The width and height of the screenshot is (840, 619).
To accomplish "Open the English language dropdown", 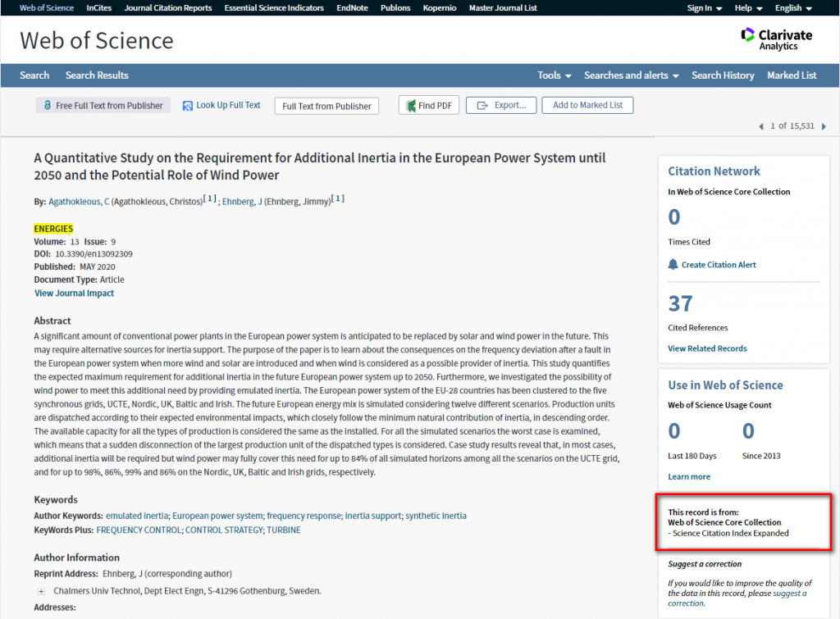I will tap(792, 8).
